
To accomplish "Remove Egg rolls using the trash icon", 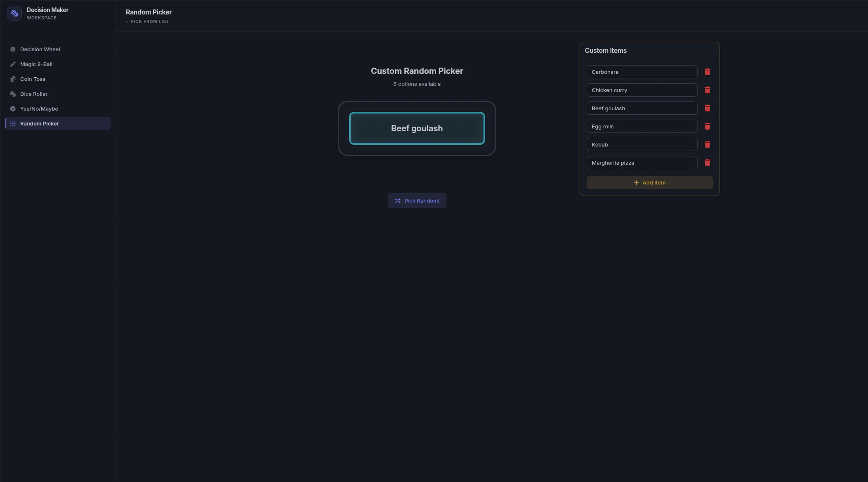I will [x=707, y=127].
